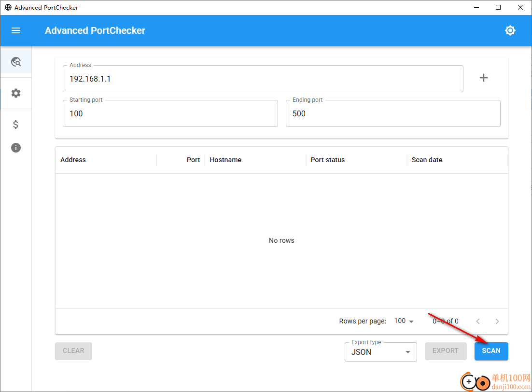The height and width of the screenshot is (392, 532).
Task: Toggle the theme brightness icon in header
Action: click(x=510, y=30)
